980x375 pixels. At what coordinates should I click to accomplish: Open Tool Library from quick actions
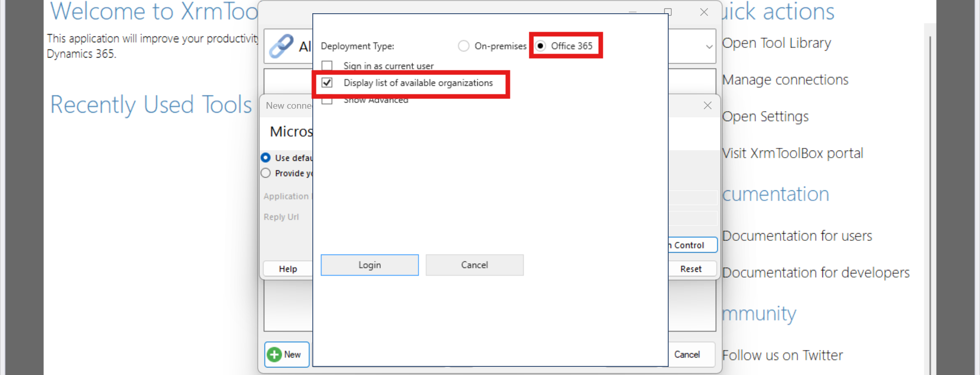click(776, 43)
